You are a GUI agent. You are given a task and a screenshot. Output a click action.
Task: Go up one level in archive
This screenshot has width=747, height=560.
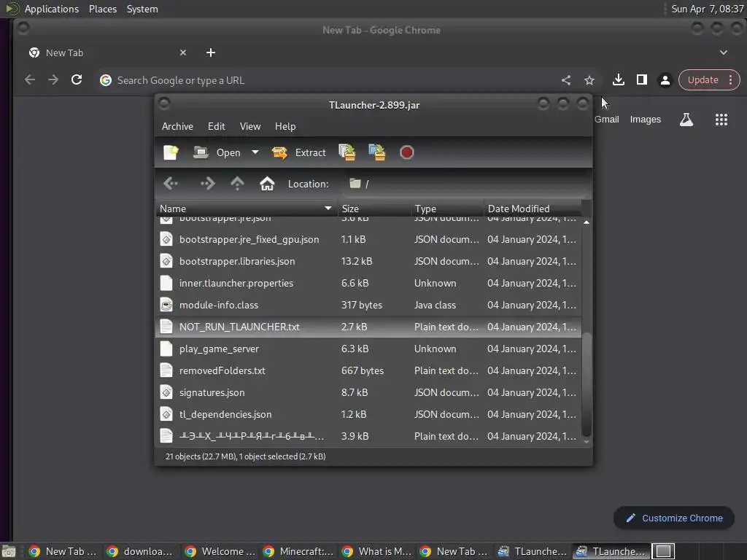pyautogui.click(x=237, y=183)
